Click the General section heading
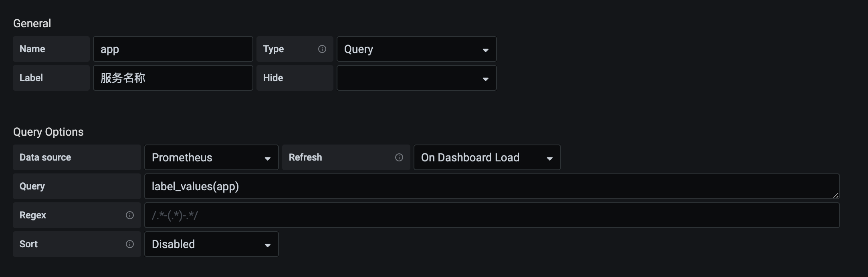The image size is (868, 277). tap(32, 23)
